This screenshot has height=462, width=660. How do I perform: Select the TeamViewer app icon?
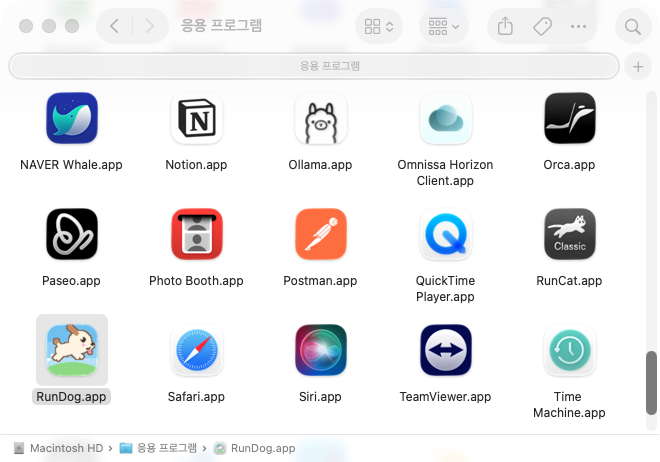445,350
